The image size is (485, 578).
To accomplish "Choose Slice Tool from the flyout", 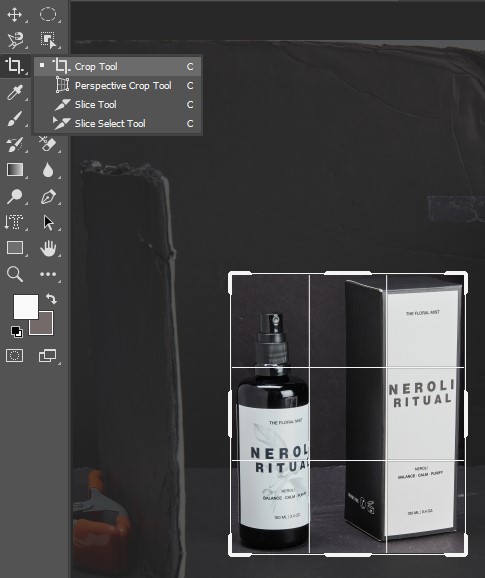I will click(x=118, y=105).
